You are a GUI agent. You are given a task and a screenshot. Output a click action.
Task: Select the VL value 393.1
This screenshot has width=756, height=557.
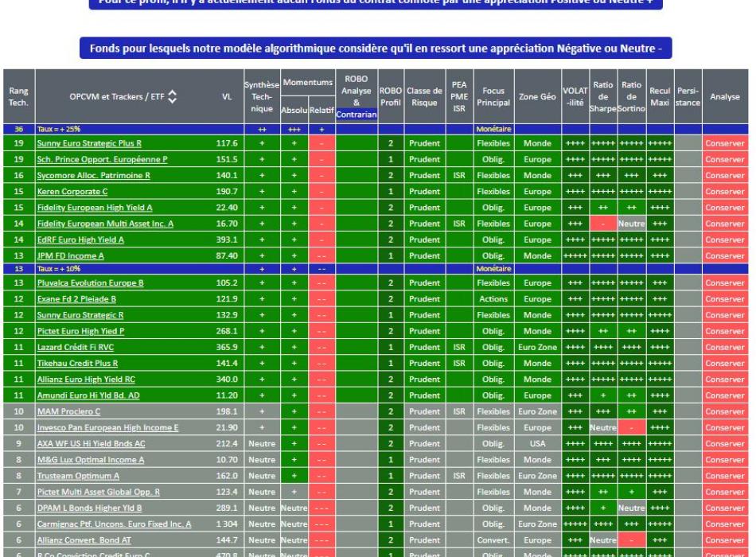pyautogui.click(x=227, y=240)
